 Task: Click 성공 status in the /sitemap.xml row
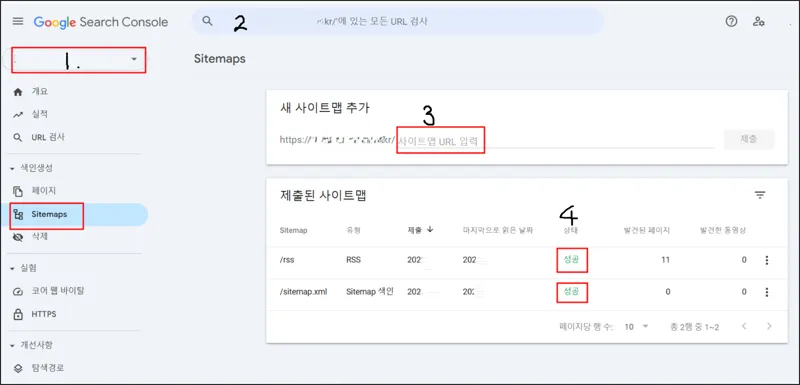[571, 292]
